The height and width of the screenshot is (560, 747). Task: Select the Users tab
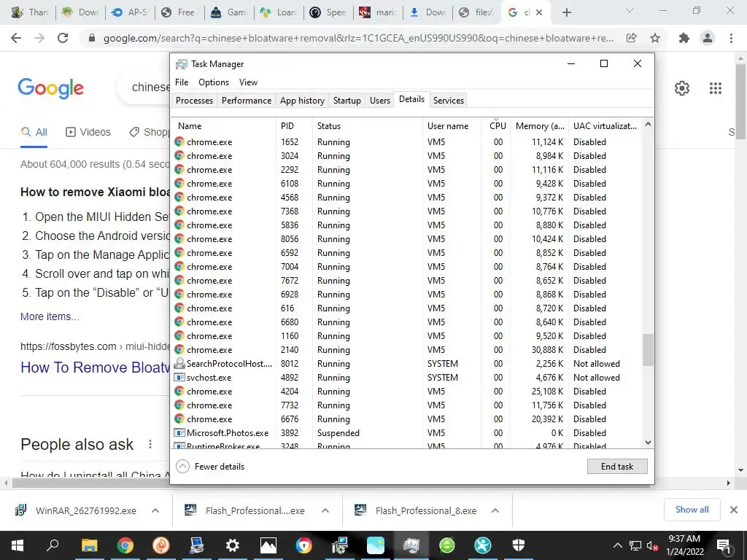tap(379, 101)
